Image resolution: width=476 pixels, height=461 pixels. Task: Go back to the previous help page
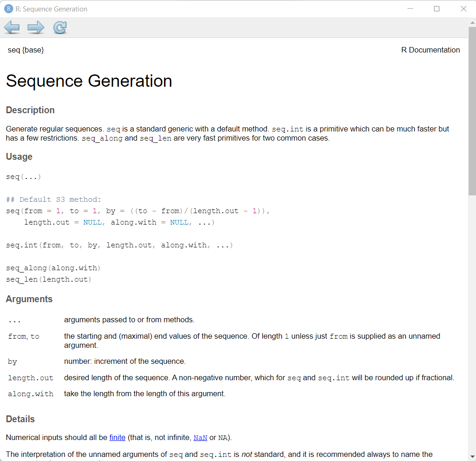pos(12,28)
